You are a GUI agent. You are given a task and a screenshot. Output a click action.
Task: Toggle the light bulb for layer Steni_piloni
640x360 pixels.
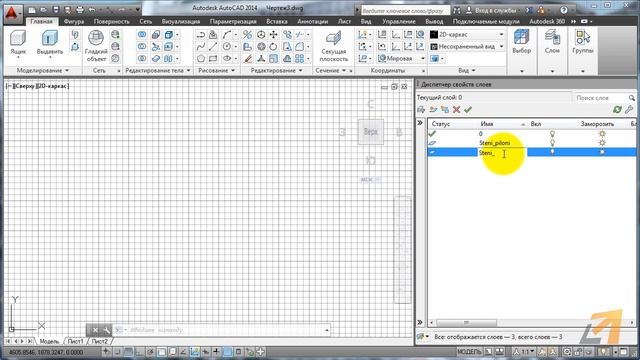click(552, 143)
